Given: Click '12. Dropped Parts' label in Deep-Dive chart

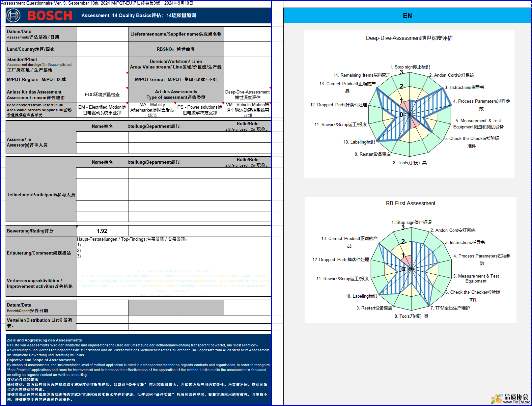Looking at the screenshot, I should (x=338, y=105).
